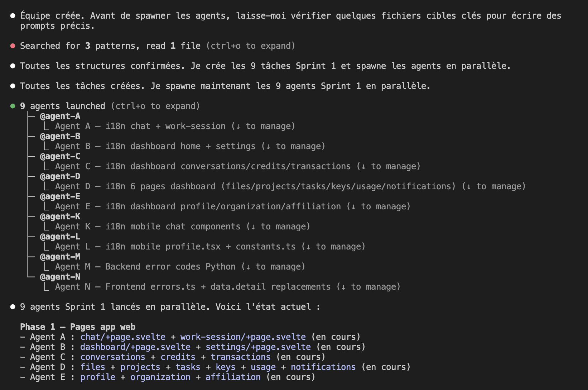Click the white bullet beside "Toutes les structures confirmées"
588x390 pixels.
[x=13, y=66]
